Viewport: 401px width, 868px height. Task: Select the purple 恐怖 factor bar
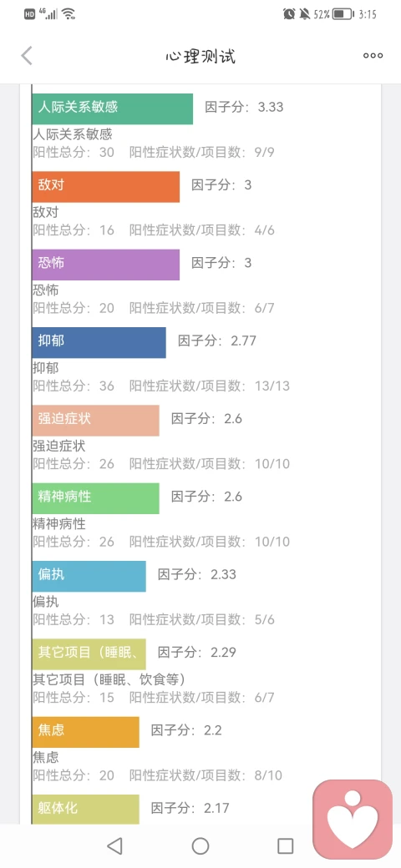(106, 265)
